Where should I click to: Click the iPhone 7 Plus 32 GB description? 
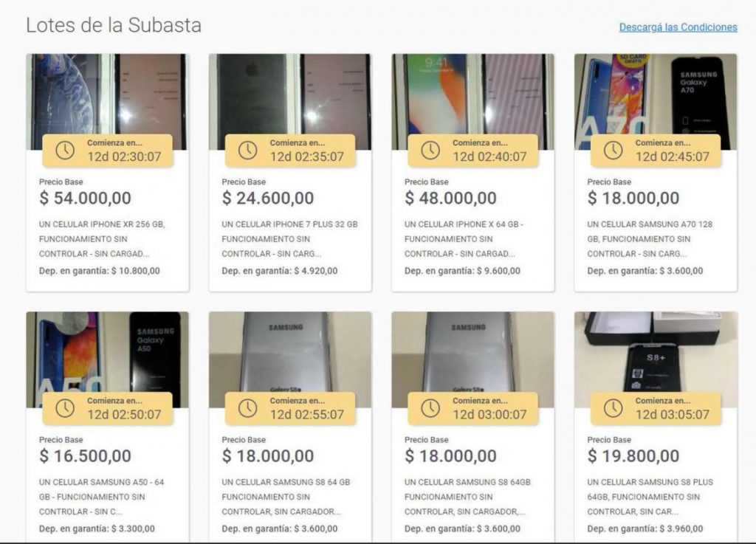click(x=289, y=239)
